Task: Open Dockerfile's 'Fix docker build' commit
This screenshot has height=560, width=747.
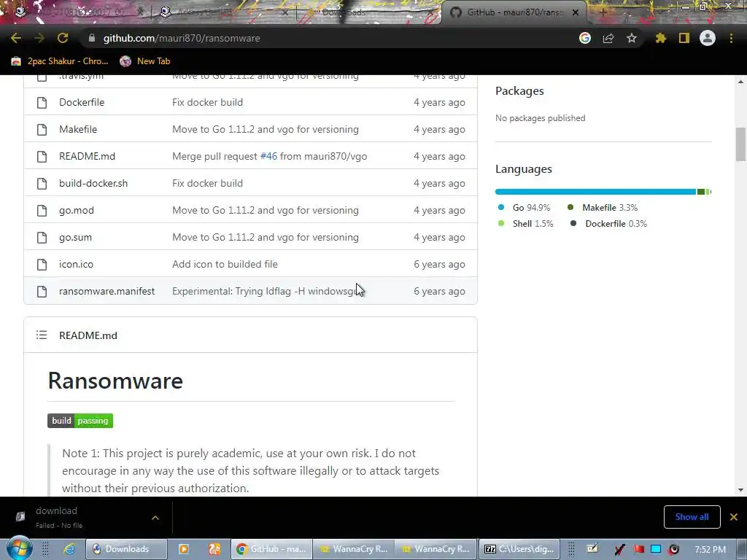Action: pos(207,102)
